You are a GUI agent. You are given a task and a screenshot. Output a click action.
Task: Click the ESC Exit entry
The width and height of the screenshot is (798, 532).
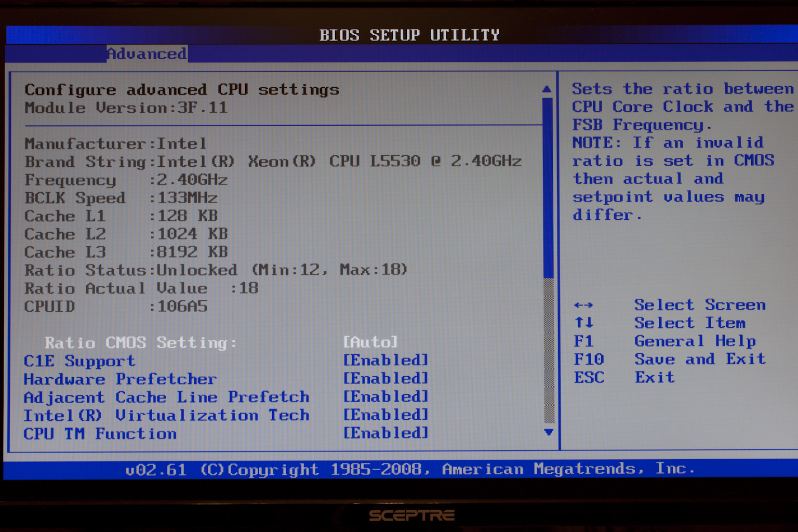click(624, 378)
